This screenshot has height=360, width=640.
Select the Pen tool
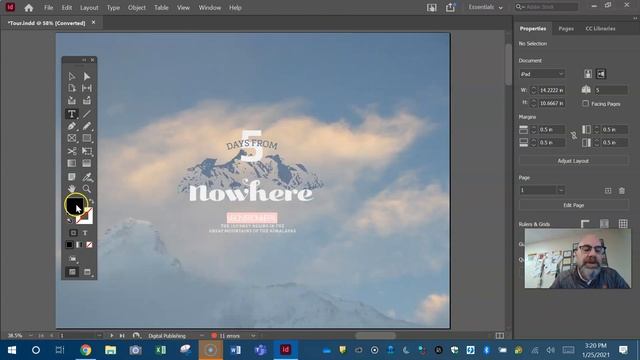coord(72,126)
